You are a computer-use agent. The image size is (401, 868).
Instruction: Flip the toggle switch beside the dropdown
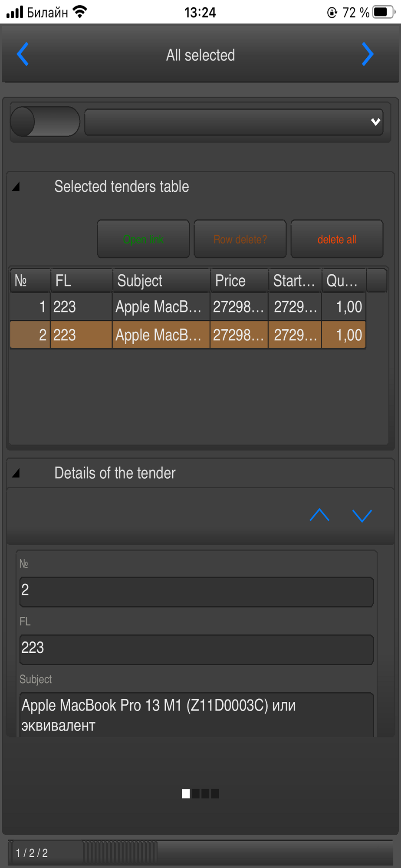click(x=45, y=122)
